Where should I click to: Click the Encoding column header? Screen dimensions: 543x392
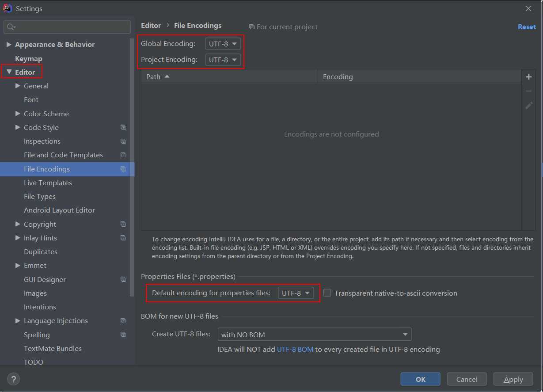(420, 76)
